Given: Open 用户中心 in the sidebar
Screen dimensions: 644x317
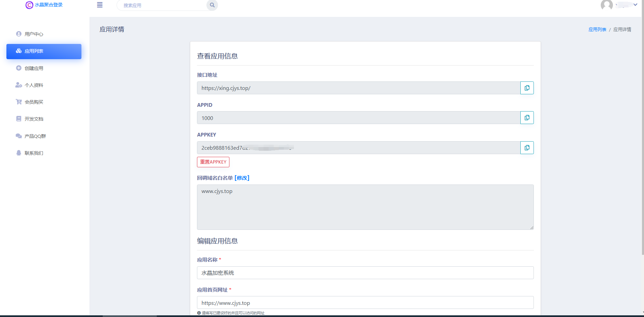Looking at the screenshot, I should click(34, 34).
